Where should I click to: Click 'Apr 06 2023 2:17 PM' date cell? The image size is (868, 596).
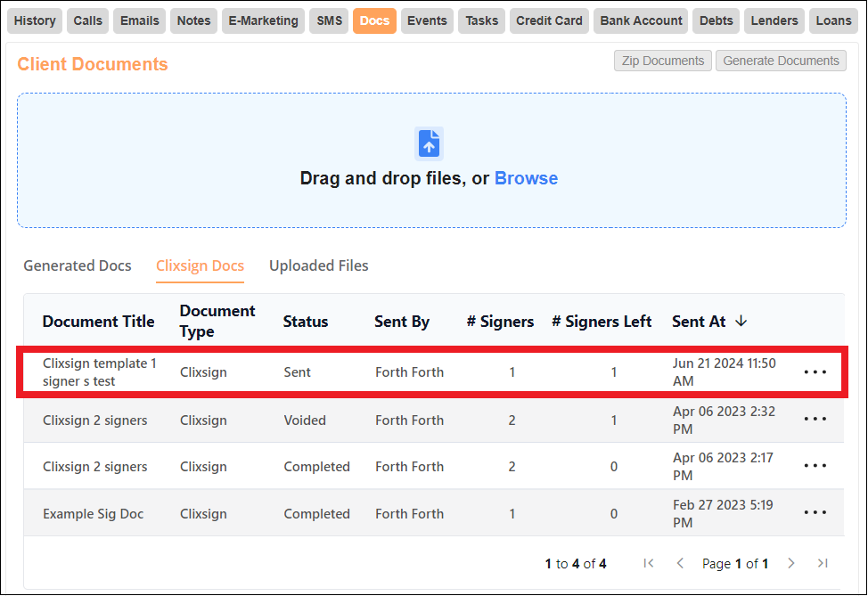[723, 467]
